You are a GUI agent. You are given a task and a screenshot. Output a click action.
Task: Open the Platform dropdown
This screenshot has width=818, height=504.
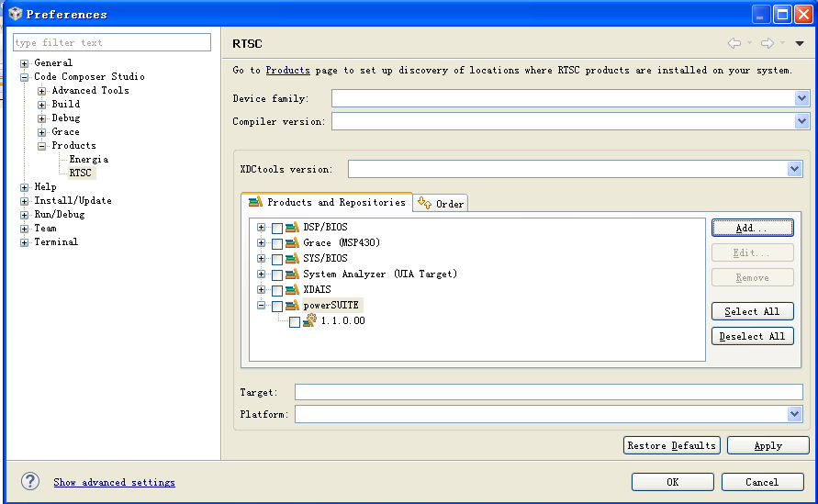794,414
